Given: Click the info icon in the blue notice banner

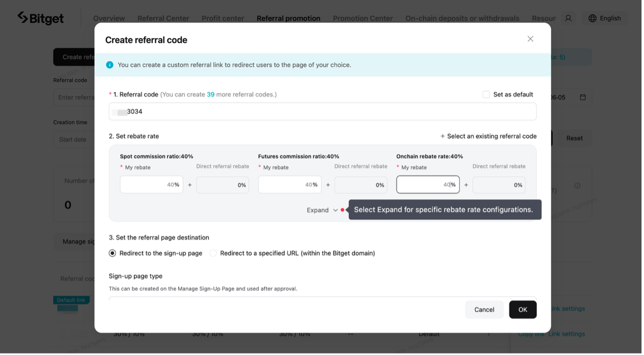Looking at the screenshot, I should [110, 65].
